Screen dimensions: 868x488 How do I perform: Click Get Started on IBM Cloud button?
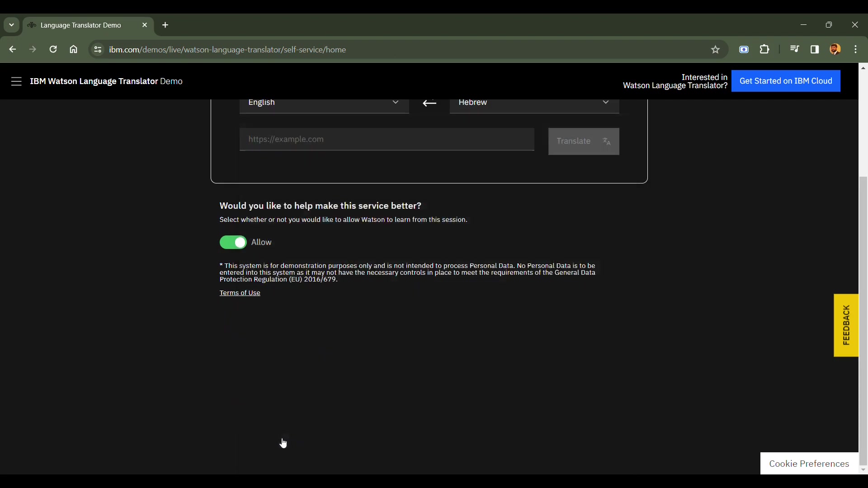coord(786,81)
